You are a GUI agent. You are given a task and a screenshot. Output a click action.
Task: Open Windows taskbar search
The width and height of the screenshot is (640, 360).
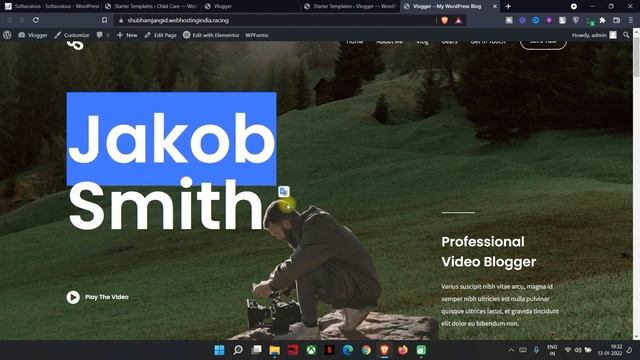point(238,350)
